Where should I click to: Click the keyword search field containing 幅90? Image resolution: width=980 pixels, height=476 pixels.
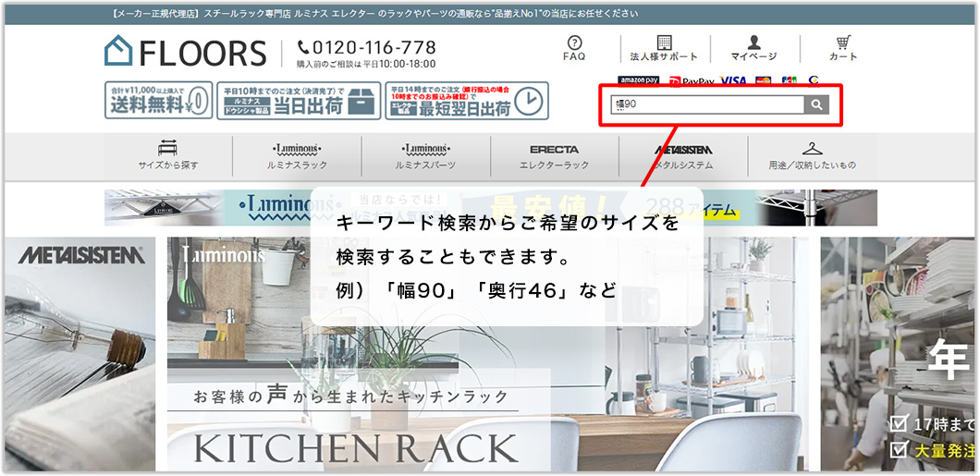[x=707, y=105]
